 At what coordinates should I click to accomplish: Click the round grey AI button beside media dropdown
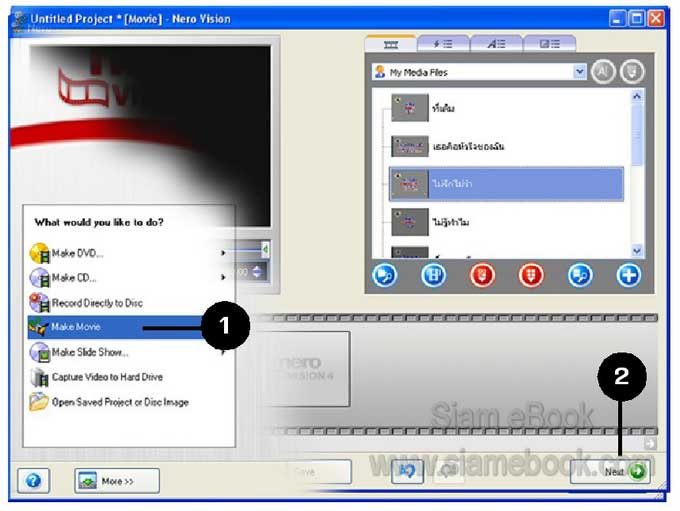603,72
